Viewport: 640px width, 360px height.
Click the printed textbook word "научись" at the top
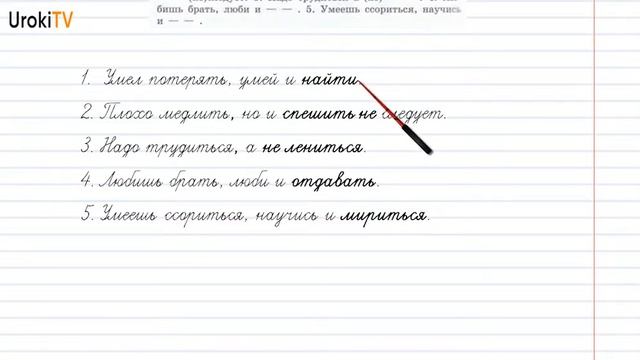pyautogui.click(x=441, y=9)
